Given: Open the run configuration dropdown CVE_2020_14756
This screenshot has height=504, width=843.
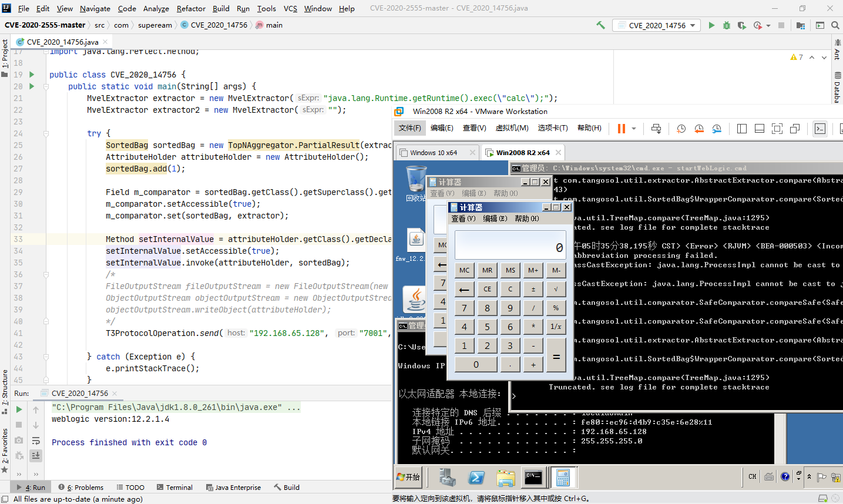Looking at the screenshot, I should (656, 25).
